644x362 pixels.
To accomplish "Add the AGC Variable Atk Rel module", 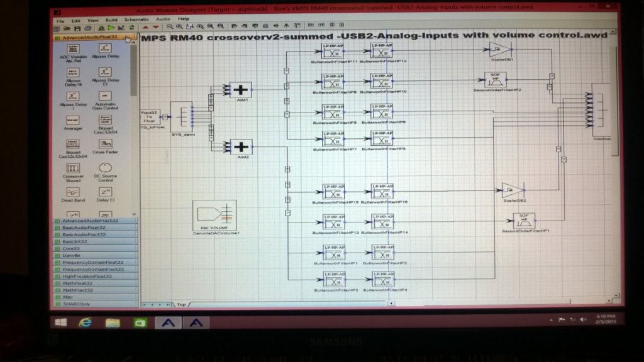I will (73, 49).
